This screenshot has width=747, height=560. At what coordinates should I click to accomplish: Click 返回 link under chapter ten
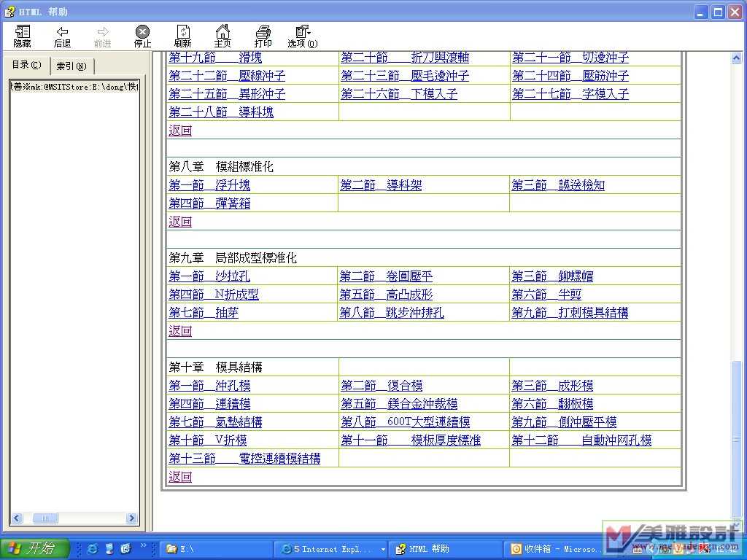180,477
